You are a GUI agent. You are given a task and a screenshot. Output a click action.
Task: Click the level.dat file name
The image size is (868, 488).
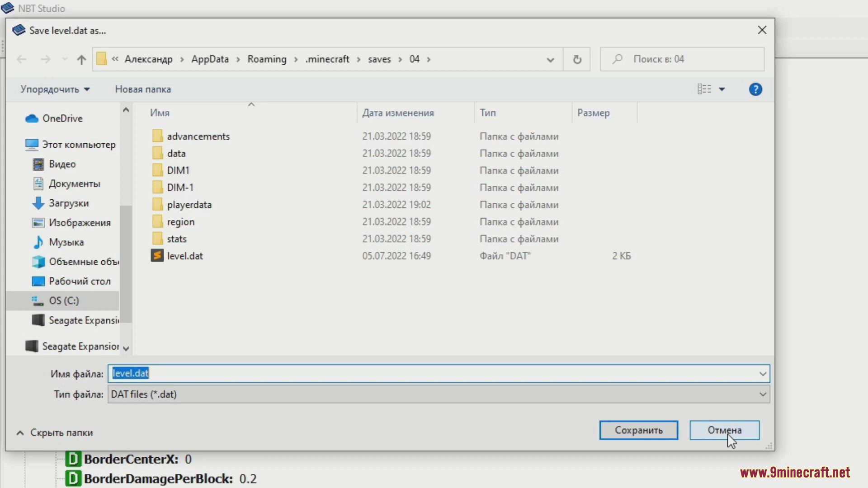coord(185,256)
